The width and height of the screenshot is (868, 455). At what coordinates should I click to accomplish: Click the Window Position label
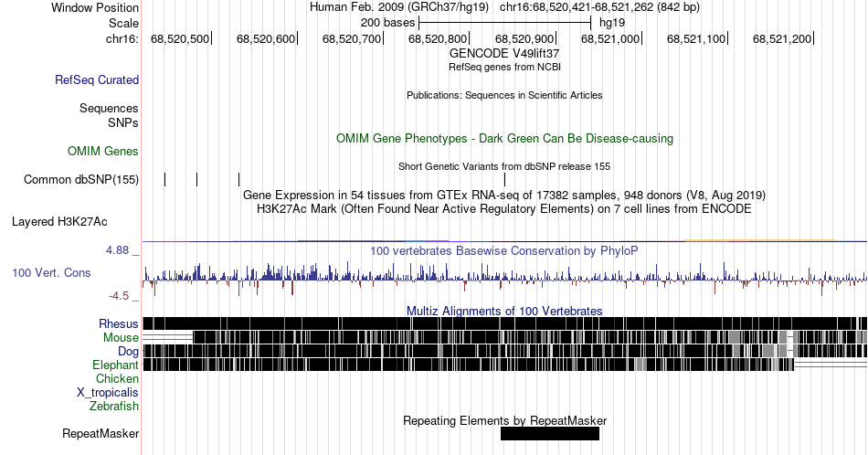(95, 7)
